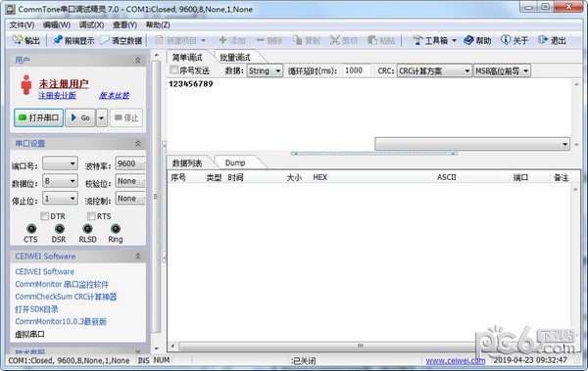
Task: Collapse the 串口设置 panel
Action: pos(138,144)
